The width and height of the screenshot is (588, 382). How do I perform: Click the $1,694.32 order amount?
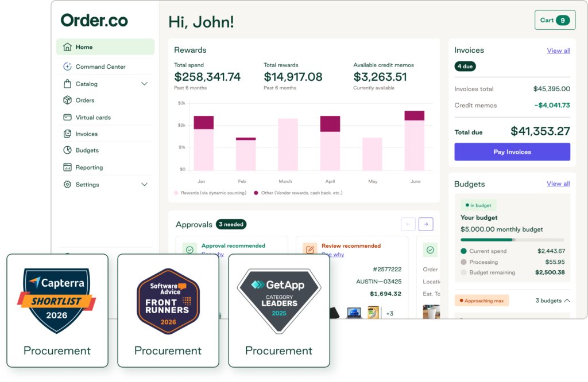pos(385,294)
